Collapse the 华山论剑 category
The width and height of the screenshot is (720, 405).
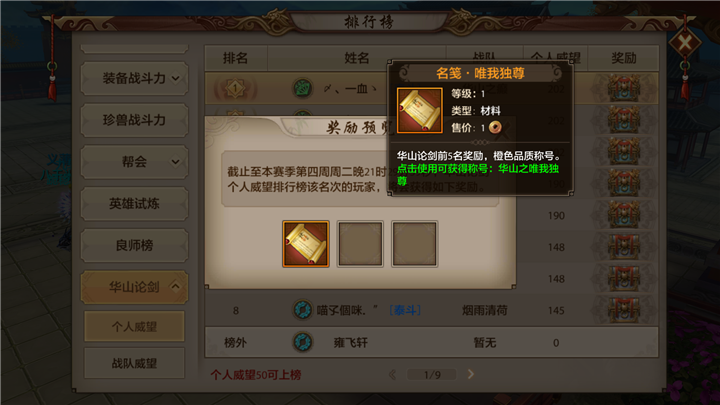click(x=134, y=287)
